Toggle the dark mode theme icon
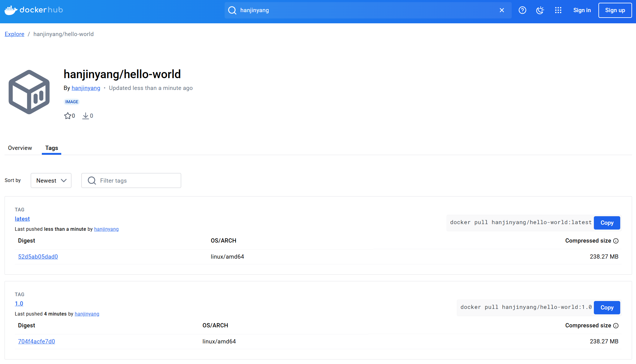 (540, 10)
